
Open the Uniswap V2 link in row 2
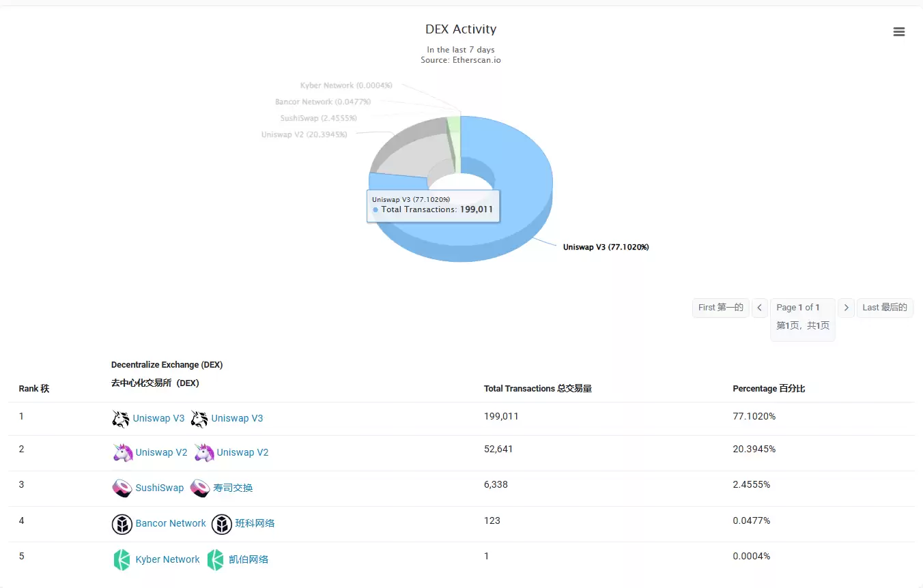161,453
